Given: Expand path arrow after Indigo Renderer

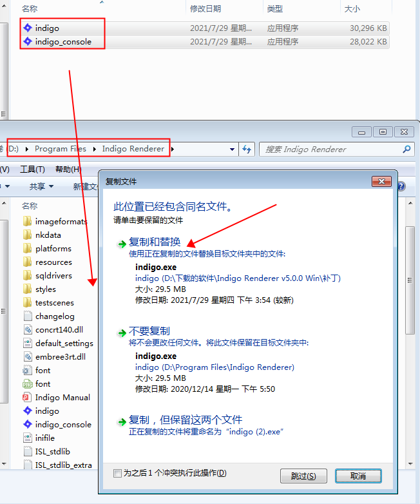Looking at the screenshot, I should click(173, 149).
